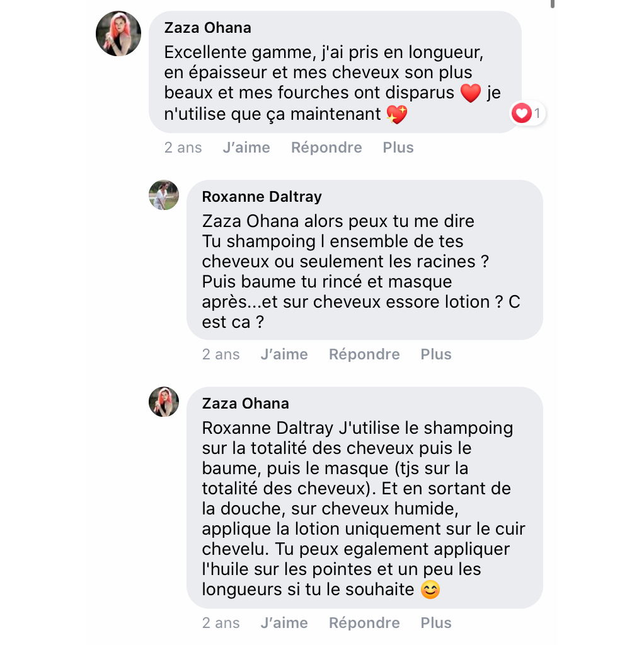
Task: Open Plus options under Zaza Ohana's reply
Action: [436, 623]
